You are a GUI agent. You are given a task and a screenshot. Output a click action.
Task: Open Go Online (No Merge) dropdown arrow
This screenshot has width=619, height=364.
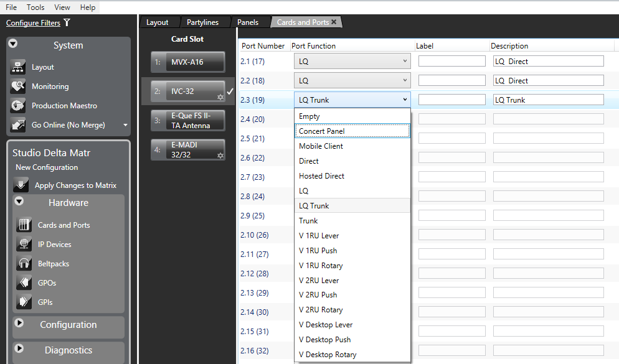(x=125, y=125)
